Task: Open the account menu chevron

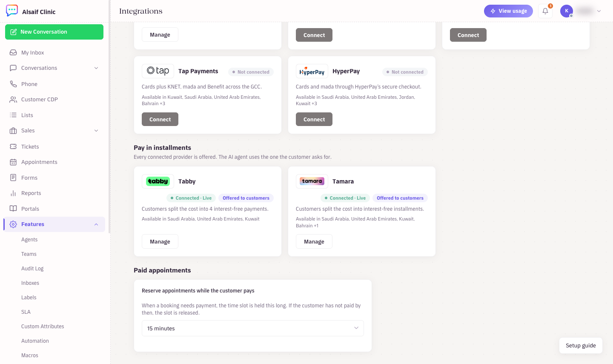Action: 599,11
